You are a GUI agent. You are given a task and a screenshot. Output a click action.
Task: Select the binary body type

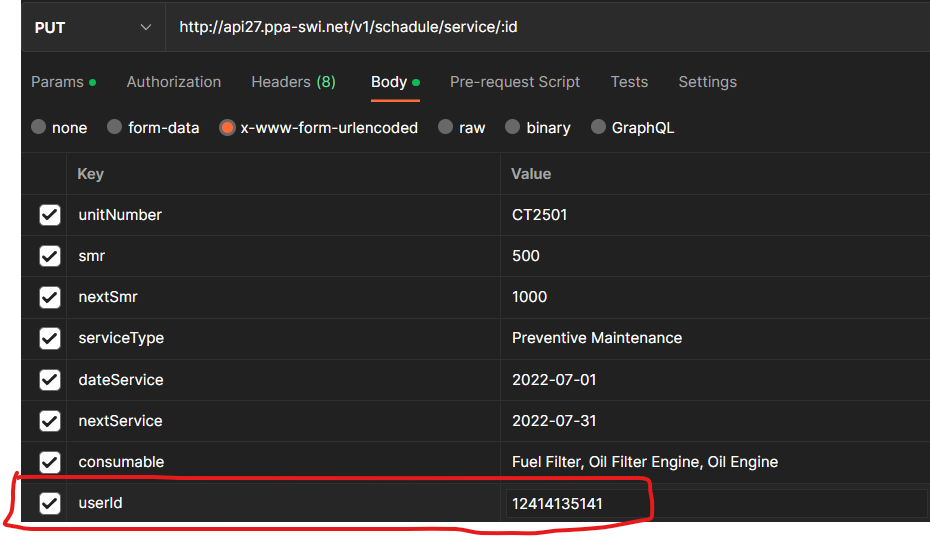(513, 127)
